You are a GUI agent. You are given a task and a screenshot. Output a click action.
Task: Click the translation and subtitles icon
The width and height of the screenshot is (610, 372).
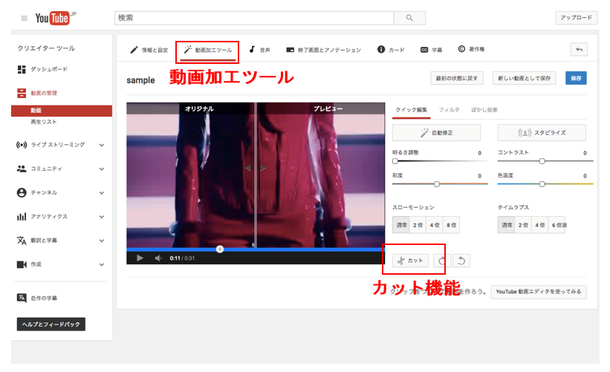(21, 240)
